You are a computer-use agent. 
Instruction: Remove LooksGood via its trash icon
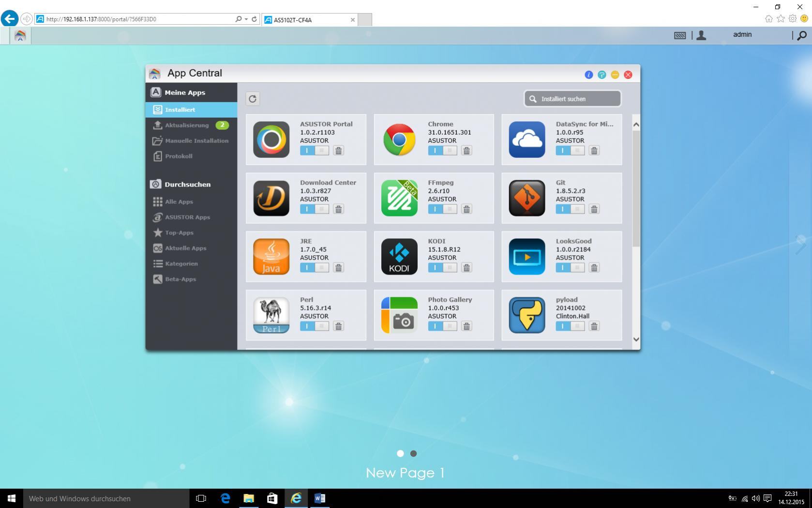click(x=594, y=268)
